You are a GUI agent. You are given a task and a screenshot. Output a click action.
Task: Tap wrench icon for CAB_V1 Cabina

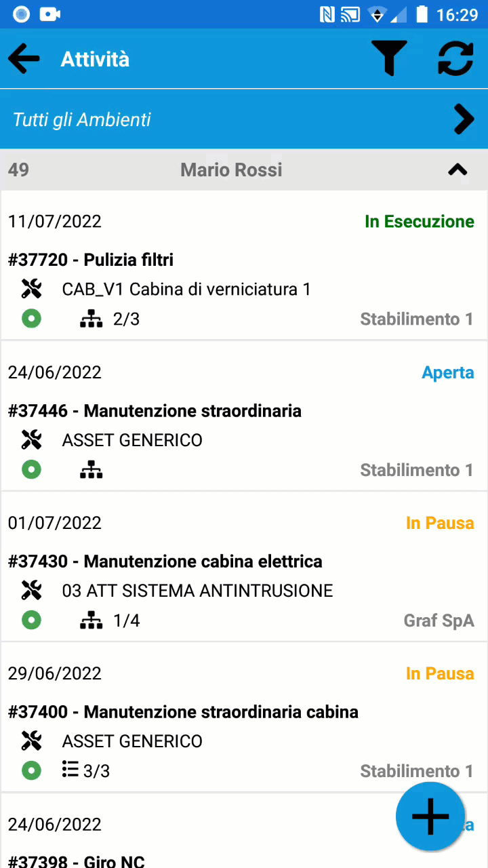pyautogui.click(x=31, y=290)
